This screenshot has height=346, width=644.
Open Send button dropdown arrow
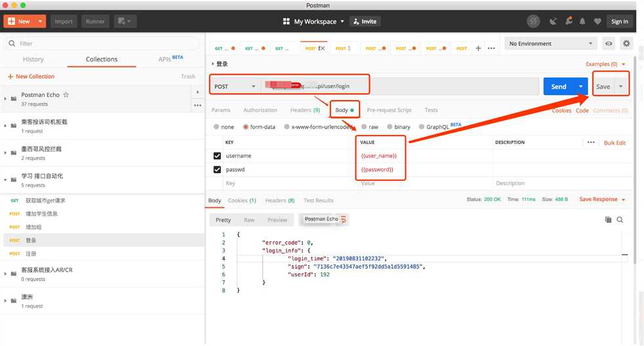click(581, 86)
